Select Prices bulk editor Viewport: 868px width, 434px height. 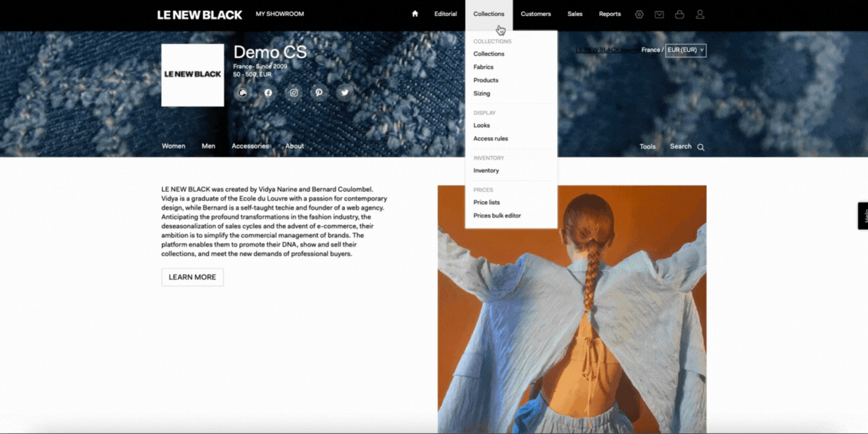coord(497,216)
